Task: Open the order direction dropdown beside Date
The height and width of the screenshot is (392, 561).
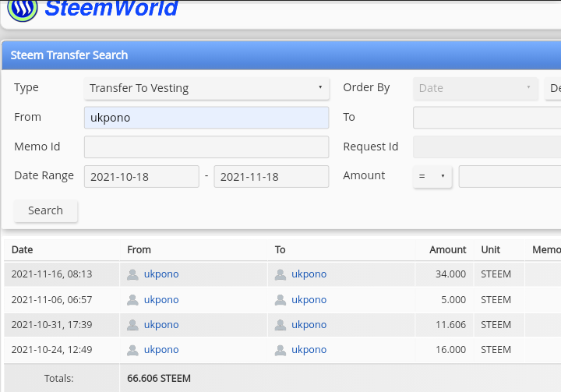Action: 552,88
